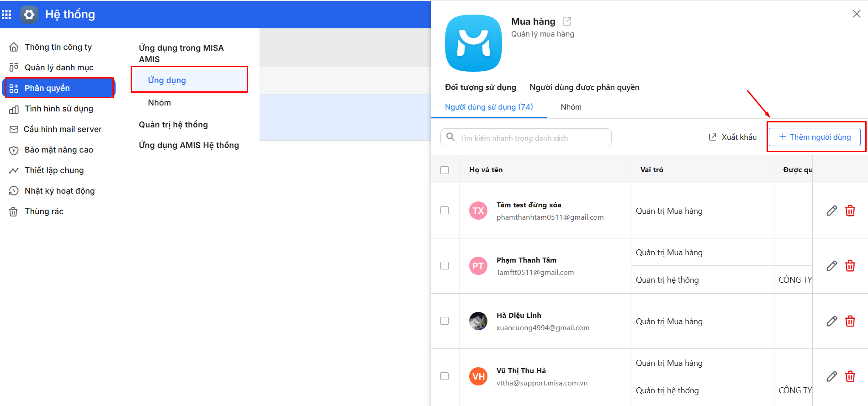The width and height of the screenshot is (868, 406).
Task: Delete Phạm Thanh Tâm with trash icon
Action: (x=850, y=266)
